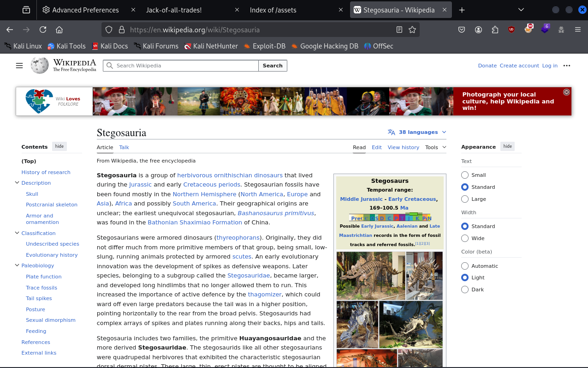List all open tabs dropdown
The image size is (588, 368).
coord(521,10)
